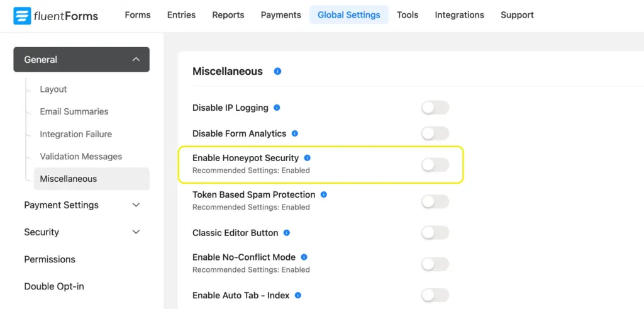Click the Fluent Forms logo icon
644x309 pixels.
click(x=22, y=16)
